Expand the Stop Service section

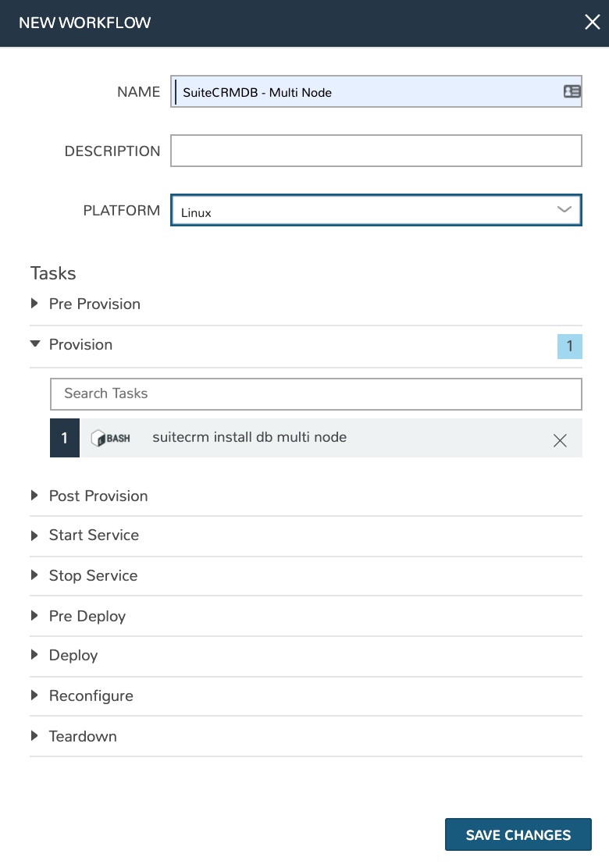coord(93,575)
